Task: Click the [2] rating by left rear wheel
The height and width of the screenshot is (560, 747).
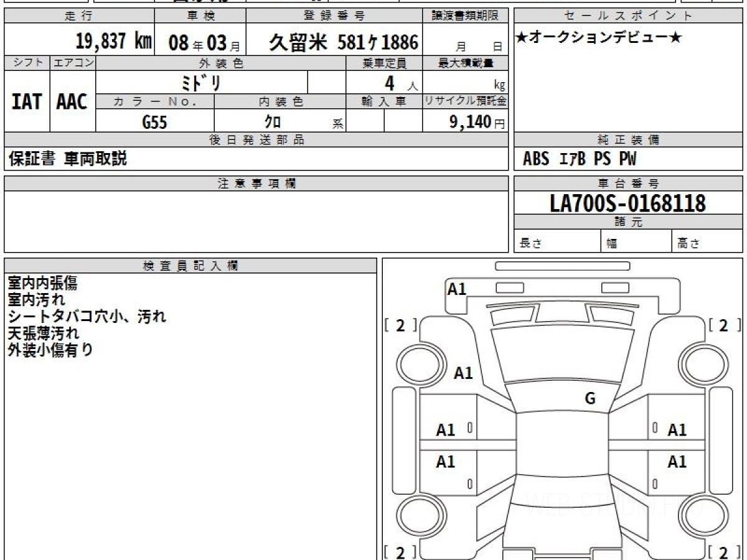Action: point(400,552)
